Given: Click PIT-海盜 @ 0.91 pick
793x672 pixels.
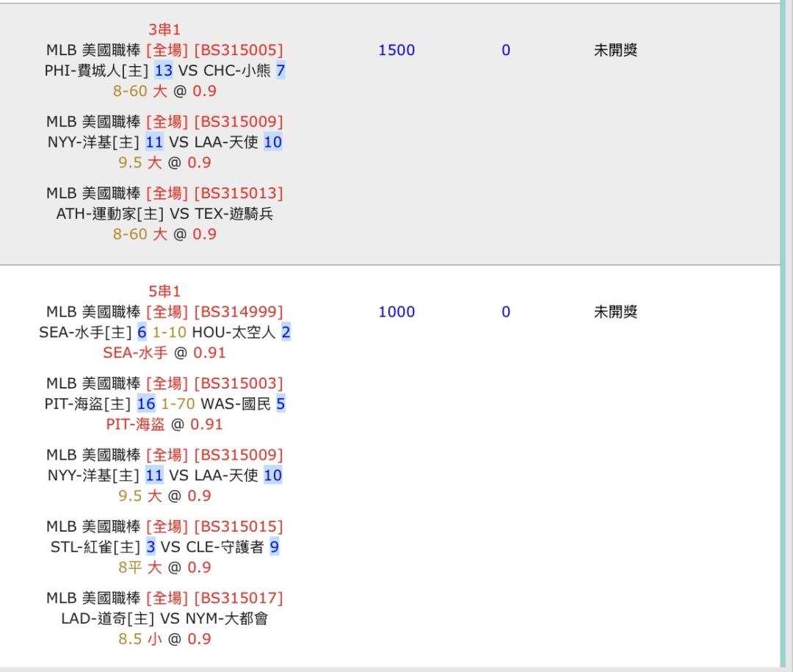Looking at the screenshot, I should pos(164,424).
